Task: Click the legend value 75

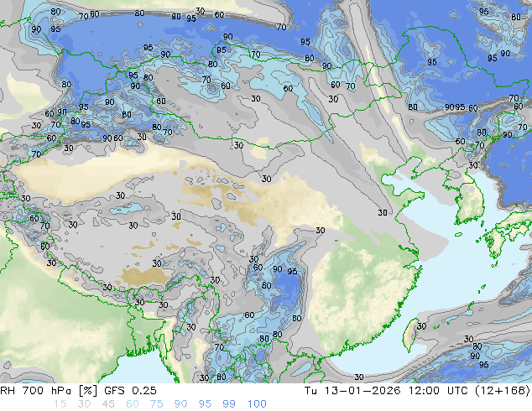Action: [x=156, y=404]
